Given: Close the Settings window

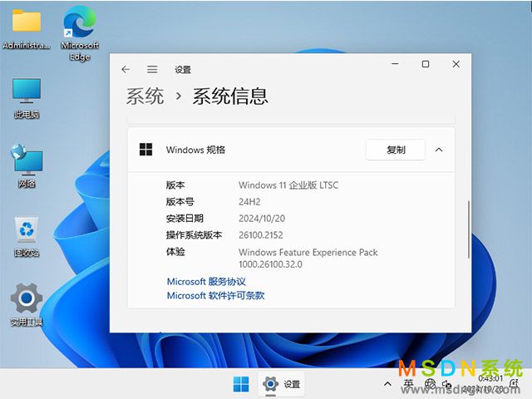Looking at the screenshot, I should (456, 64).
